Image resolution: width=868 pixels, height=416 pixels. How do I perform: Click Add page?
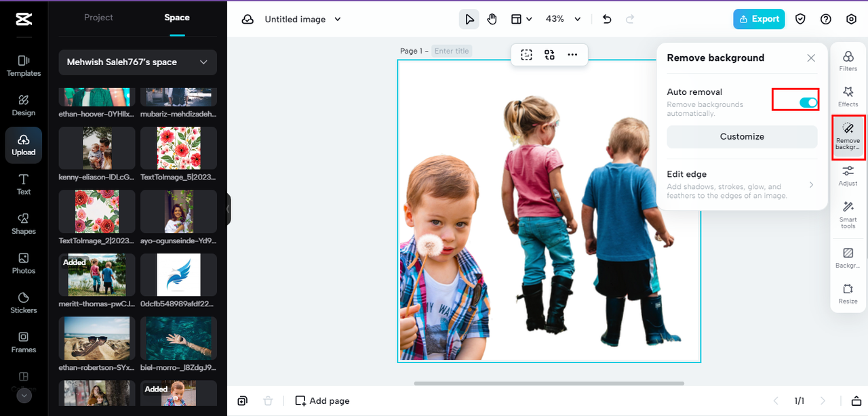(x=323, y=401)
